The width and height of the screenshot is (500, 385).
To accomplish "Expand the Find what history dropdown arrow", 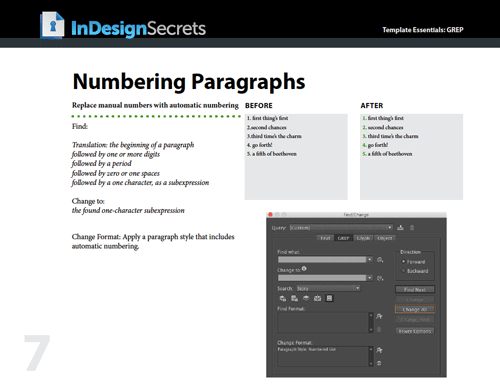I will coord(370,259).
